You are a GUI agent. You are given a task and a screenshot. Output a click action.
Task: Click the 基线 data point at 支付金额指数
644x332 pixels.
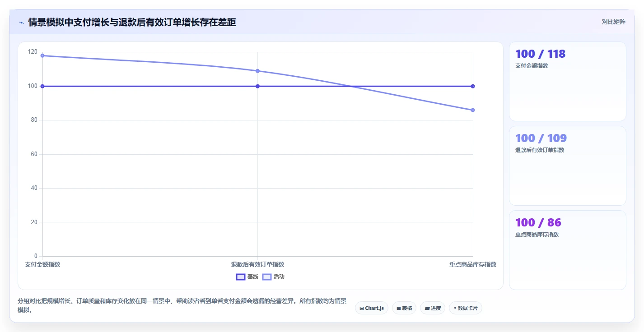click(x=42, y=86)
